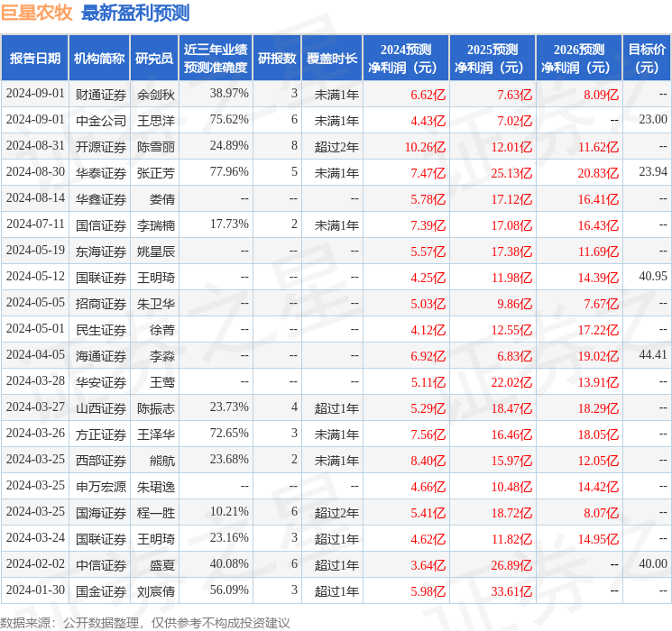Click 2025 profit value 25.13亿
Viewport: 672px width, 631px height.
pyautogui.click(x=511, y=173)
